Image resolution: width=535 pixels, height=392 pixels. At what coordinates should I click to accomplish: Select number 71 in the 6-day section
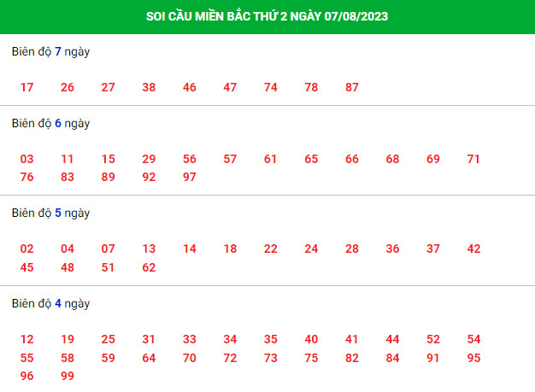pos(473,159)
